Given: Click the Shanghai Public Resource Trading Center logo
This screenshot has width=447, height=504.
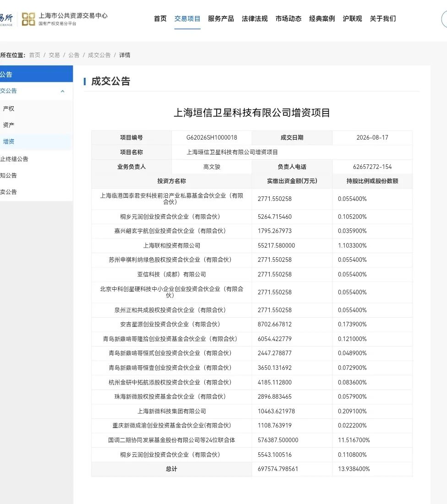Looking at the screenshot, I should pos(64,19).
